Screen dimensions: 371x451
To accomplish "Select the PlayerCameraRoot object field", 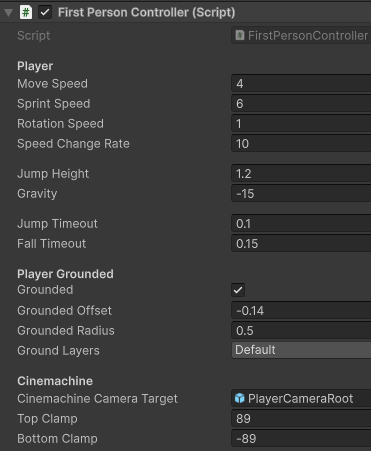I will click(301, 398).
